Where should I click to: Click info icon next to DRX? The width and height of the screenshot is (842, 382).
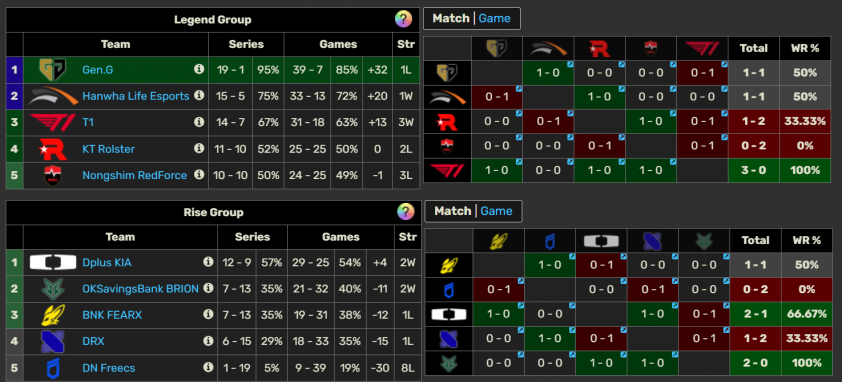pos(208,341)
